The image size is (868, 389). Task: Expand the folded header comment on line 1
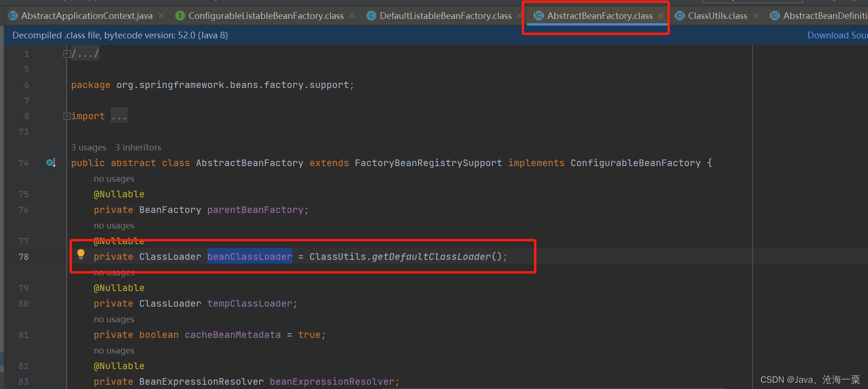tap(67, 53)
